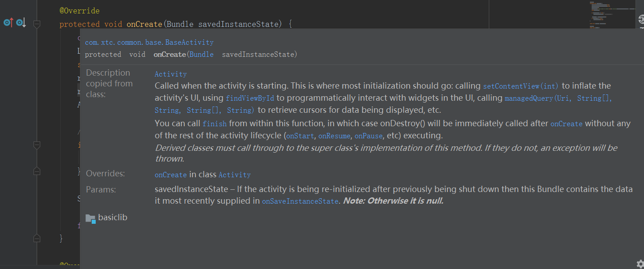Open the onPause lifecycle link

coord(369,136)
